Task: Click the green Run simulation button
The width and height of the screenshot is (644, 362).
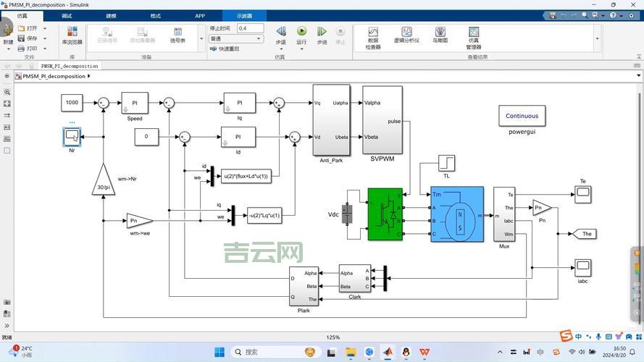Action: [x=301, y=32]
